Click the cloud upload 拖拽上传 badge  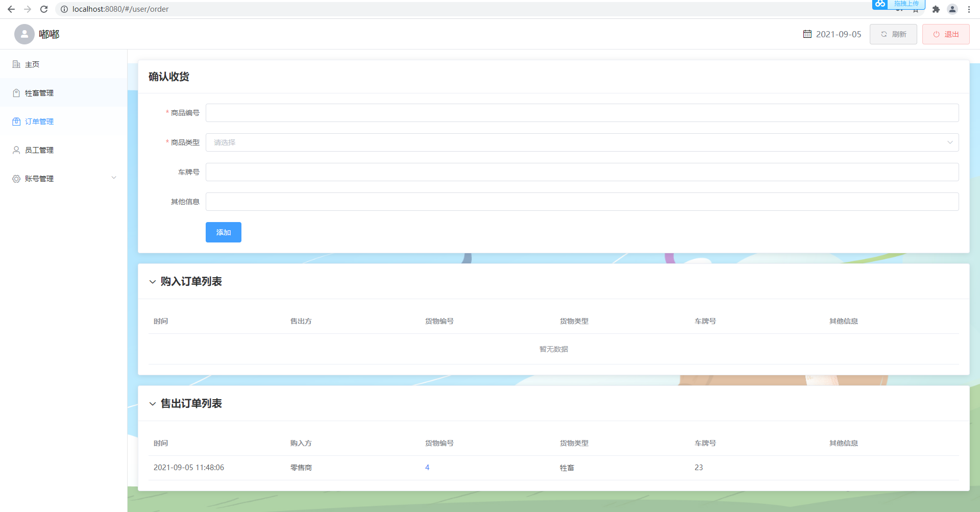[898, 4]
